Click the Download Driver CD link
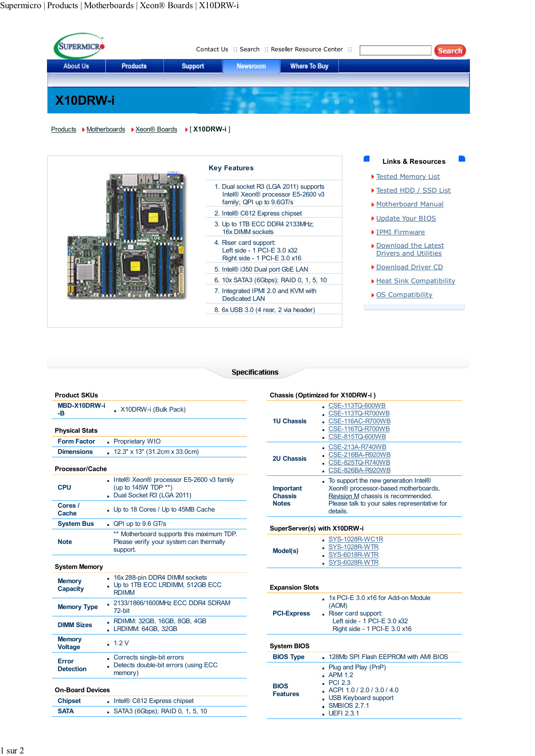 (x=410, y=267)
